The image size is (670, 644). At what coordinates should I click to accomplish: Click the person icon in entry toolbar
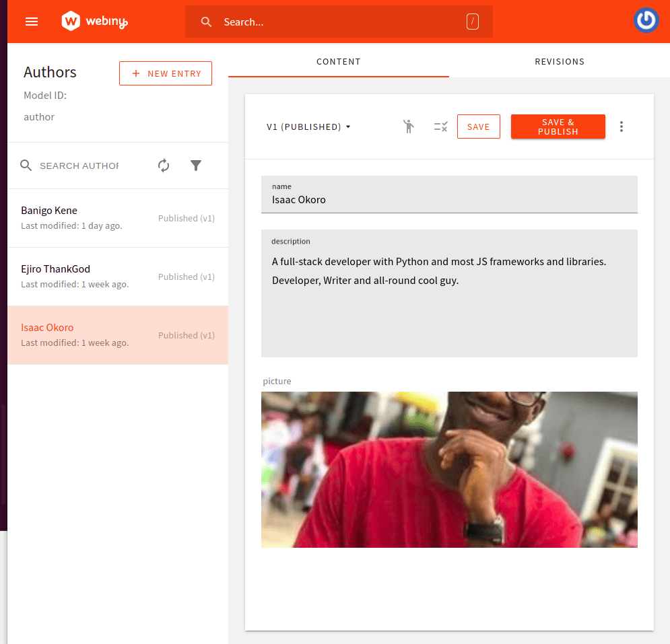click(x=409, y=127)
